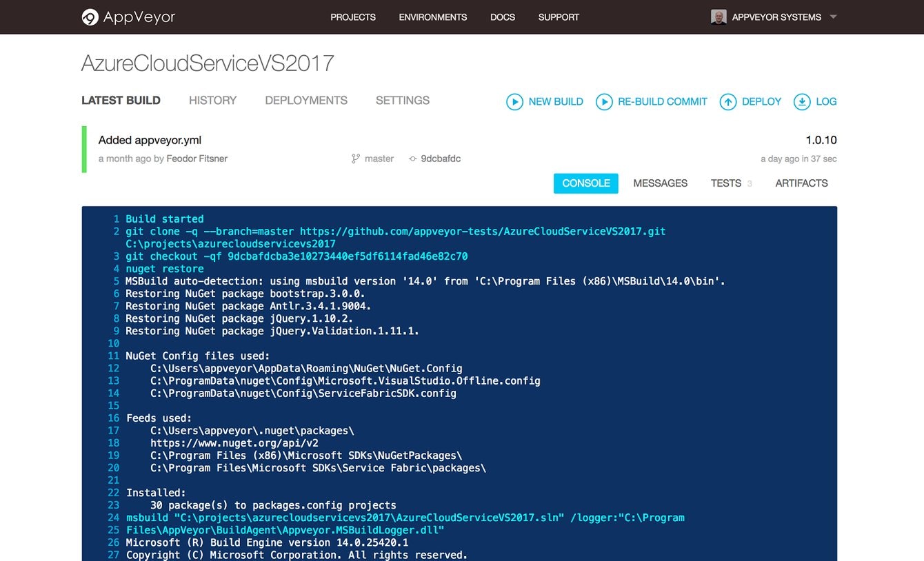Viewport: 924px width, 561px height.
Task: Click console line 'Build started'
Action: [x=165, y=219]
